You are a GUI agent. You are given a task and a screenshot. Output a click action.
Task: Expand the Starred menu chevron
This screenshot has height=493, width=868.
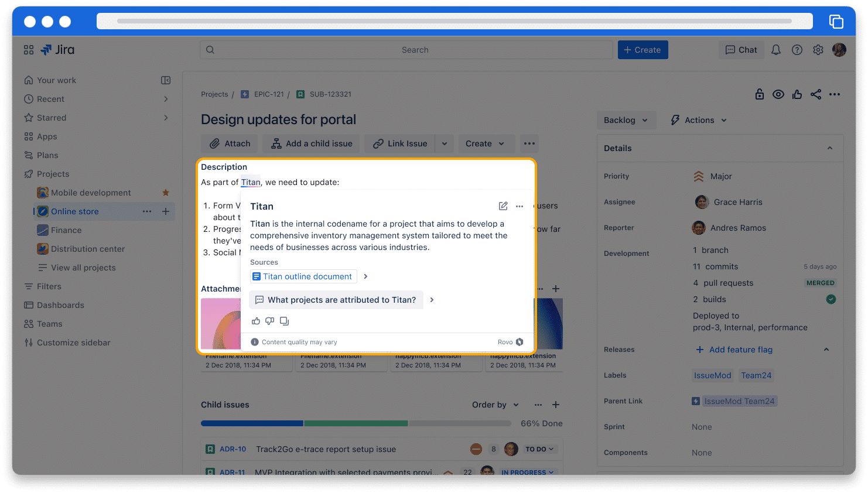(x=166, y=118)
